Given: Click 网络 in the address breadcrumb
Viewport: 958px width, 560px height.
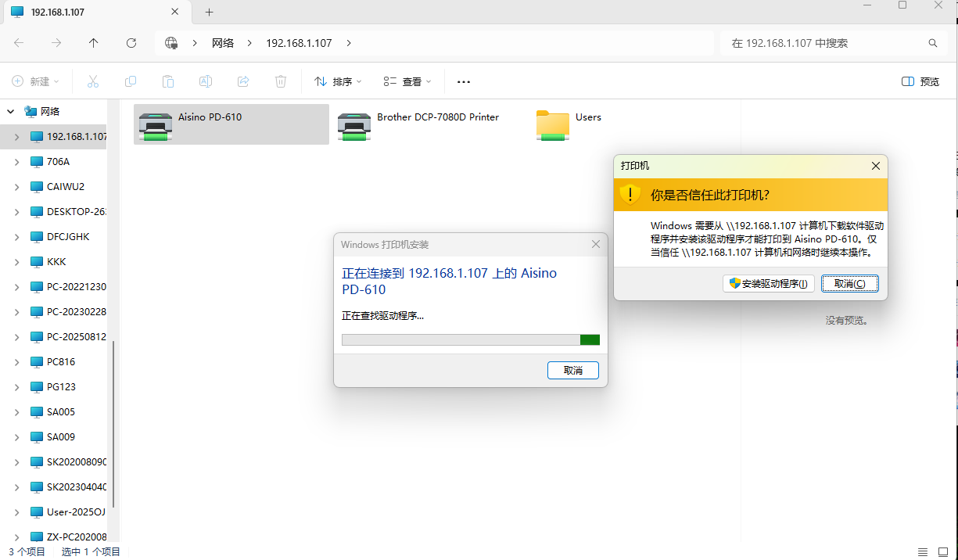Looking at the screenshot, I should click(x=223, y=43).
